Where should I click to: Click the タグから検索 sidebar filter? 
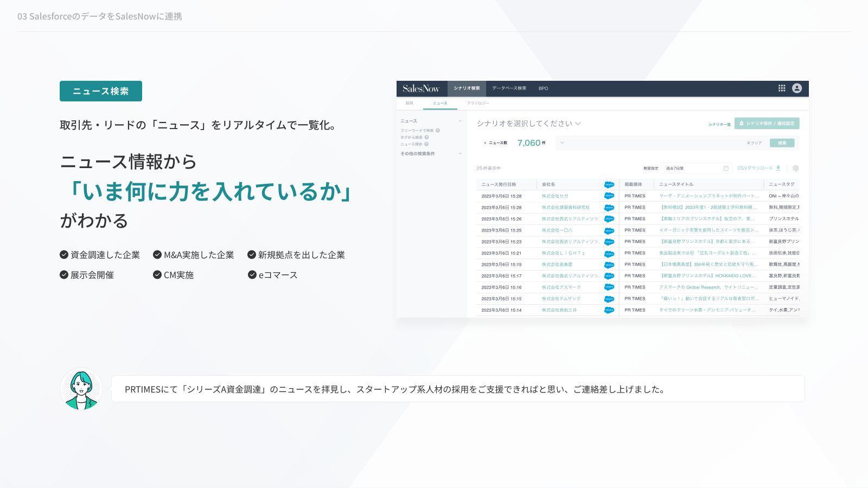(x=411, y=137)
